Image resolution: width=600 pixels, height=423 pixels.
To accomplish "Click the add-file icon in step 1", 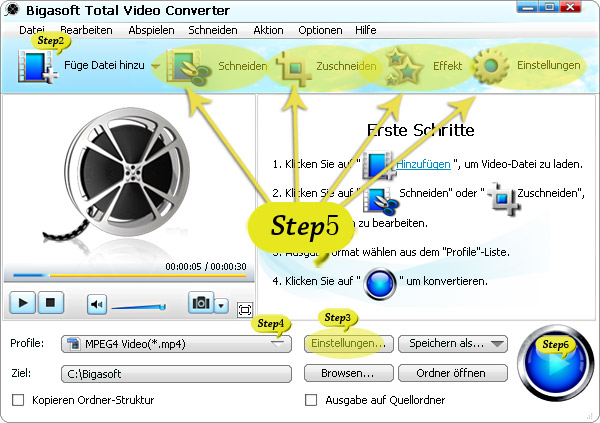I will point(378,165).
